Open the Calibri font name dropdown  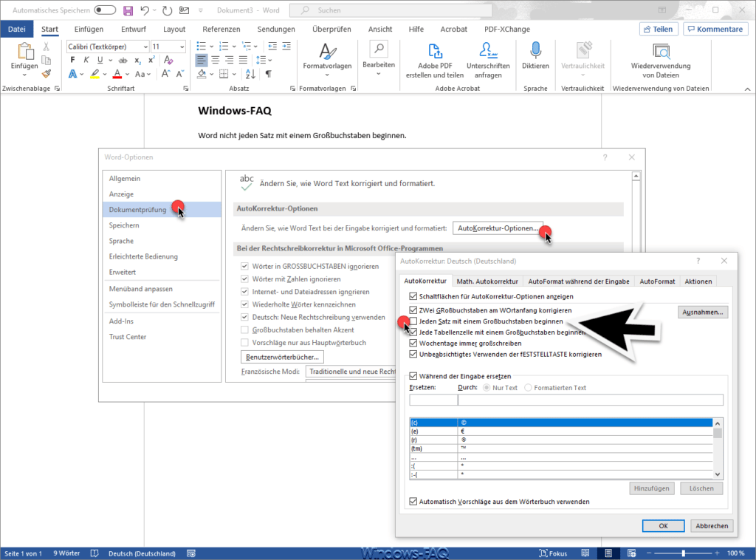pos(145,47)
